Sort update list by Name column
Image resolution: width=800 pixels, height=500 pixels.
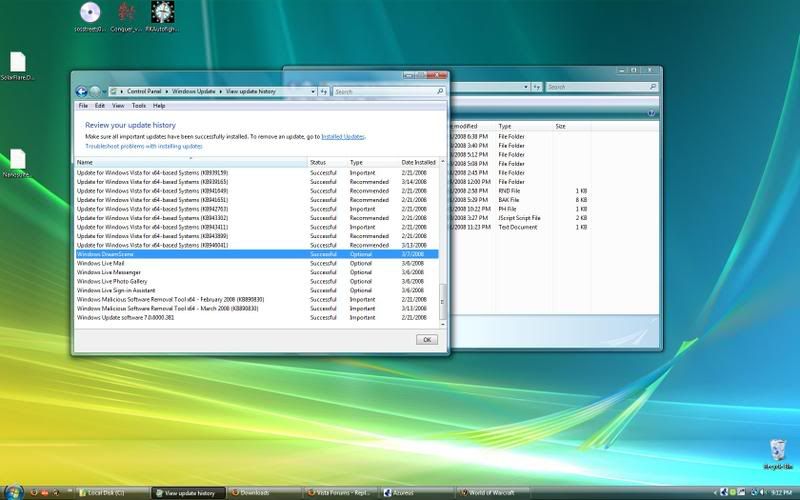point(191,162)
